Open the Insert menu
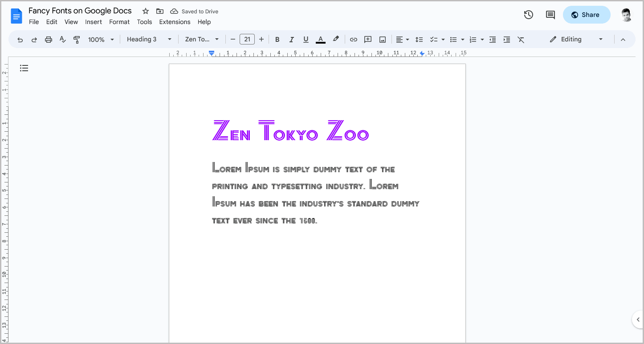 [94, 22]
